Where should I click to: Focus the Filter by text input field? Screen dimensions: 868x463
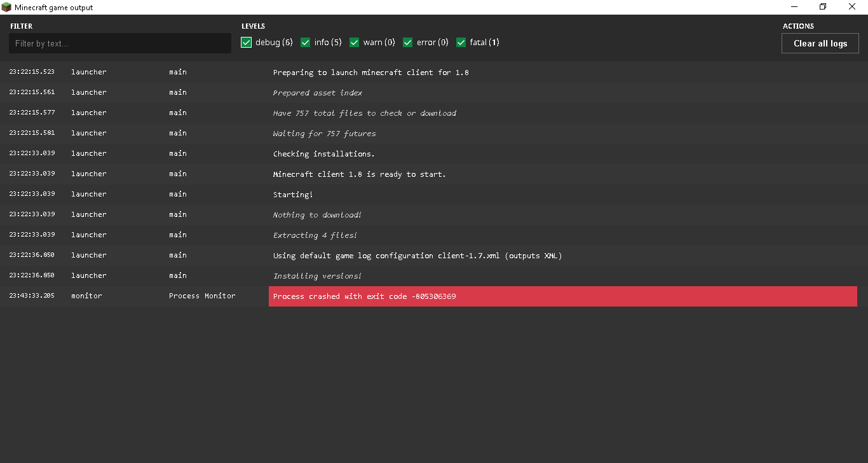tap(120, 43)
